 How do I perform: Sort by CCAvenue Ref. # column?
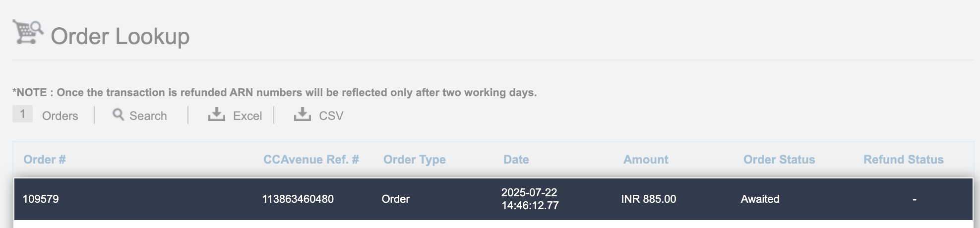(x=311, y=160)
